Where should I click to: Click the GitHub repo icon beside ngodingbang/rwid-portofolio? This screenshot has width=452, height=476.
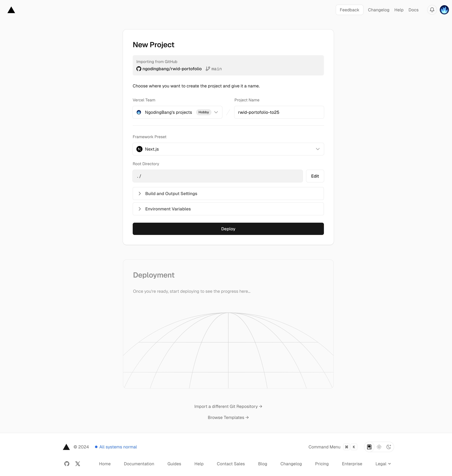pos(139,69)
